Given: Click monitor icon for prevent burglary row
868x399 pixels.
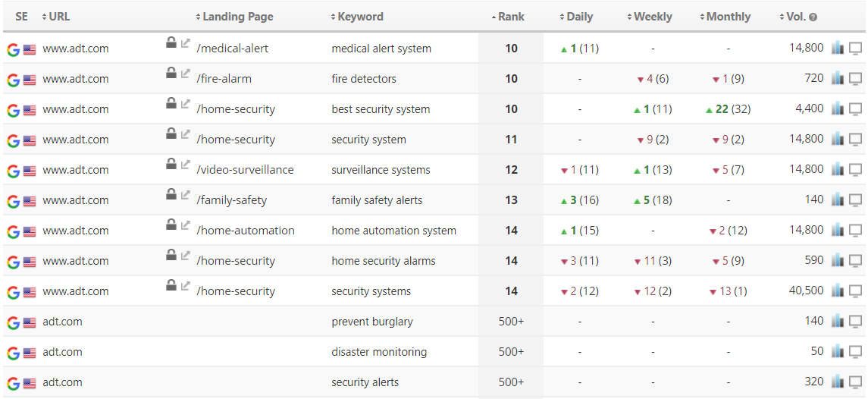Looking at the screenshot, I should coord(855,321).
